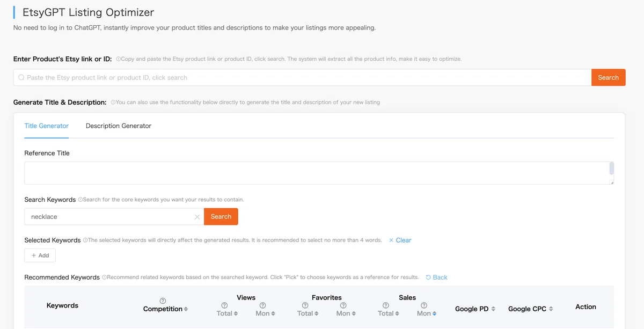Sort by Views Total
Viewport: 644px width, 329px height.
236,313
